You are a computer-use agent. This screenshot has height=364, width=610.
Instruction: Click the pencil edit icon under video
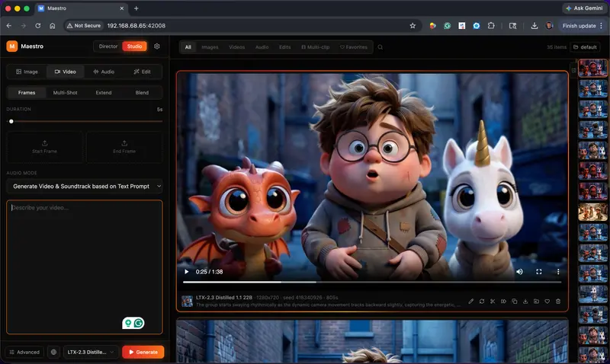470,301
